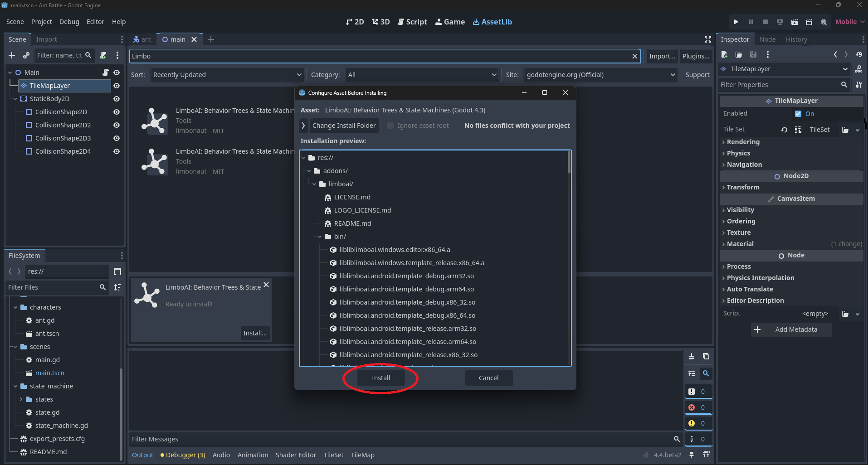Uncheck the Enabled On checkbox
Image resolution: width=868 pixels, height=465 pixels.
pyautogui.click(x=798, y=114)
